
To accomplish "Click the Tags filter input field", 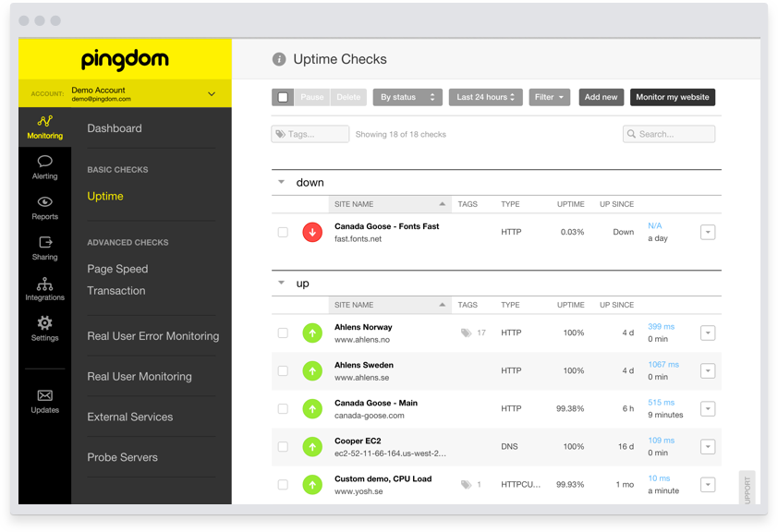I will 310,134.
